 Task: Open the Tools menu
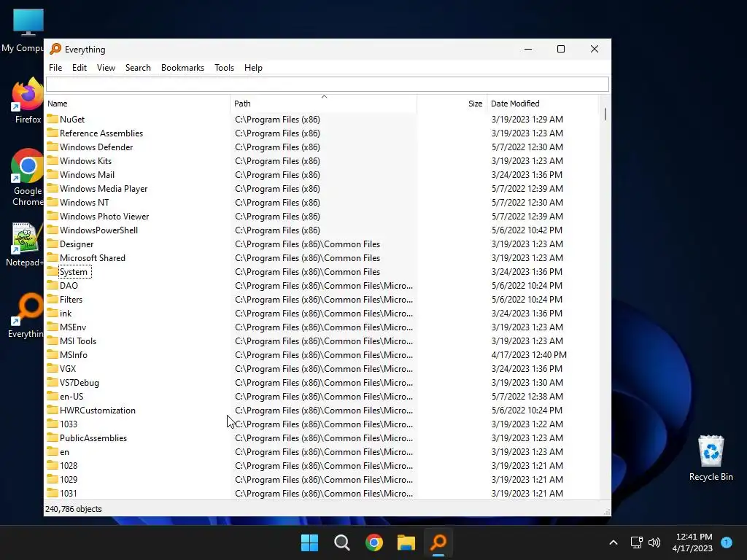pos(224,68)
